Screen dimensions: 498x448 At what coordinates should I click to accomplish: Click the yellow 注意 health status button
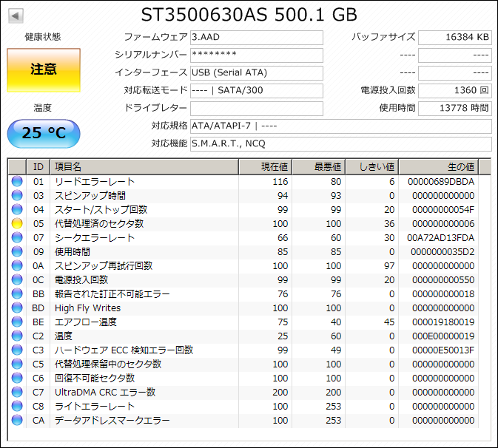44,70
